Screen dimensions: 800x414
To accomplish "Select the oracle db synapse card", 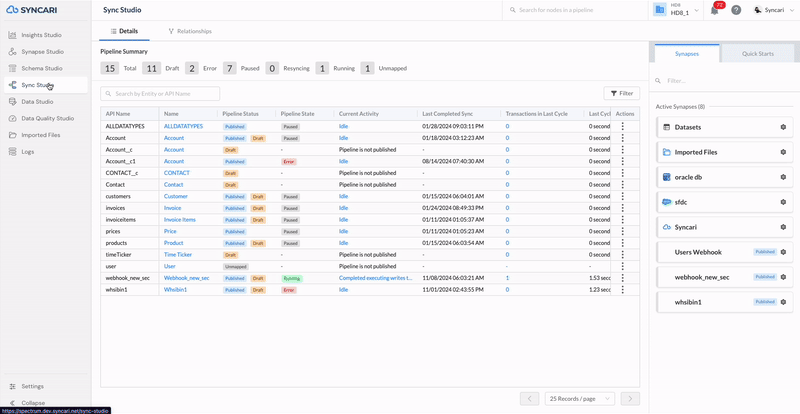I will point(724,177).
